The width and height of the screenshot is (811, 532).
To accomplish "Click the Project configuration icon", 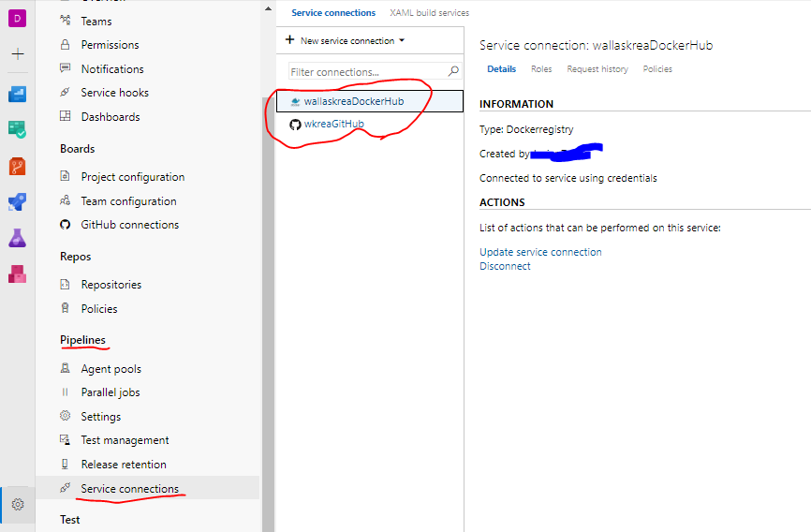I will click(x=66, y=176).
